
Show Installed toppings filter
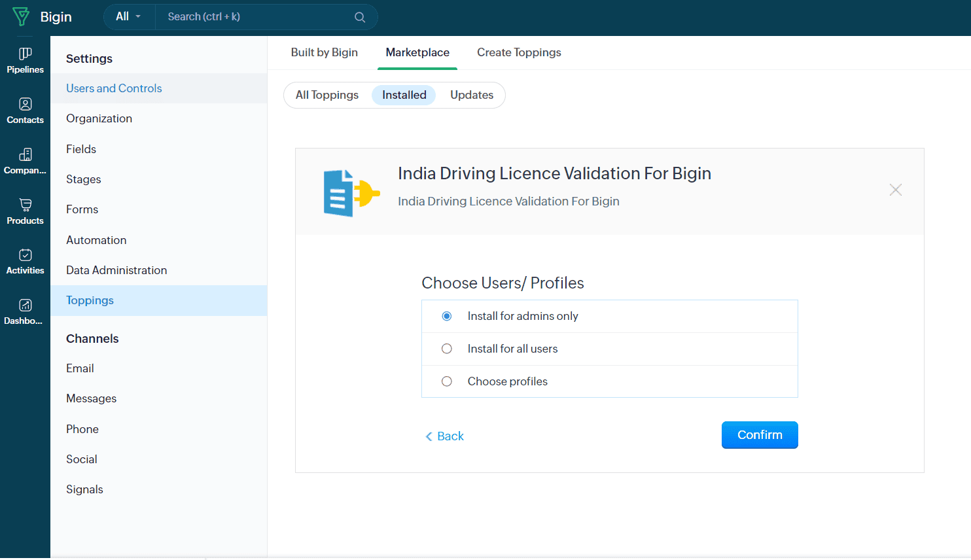pyautogui.click(x=404, y=95)
